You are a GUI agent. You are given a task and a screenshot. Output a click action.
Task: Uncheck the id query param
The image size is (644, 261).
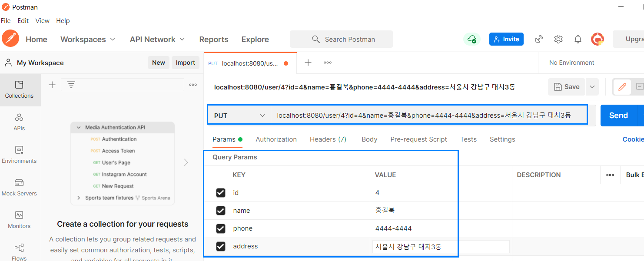pos(221,193)
